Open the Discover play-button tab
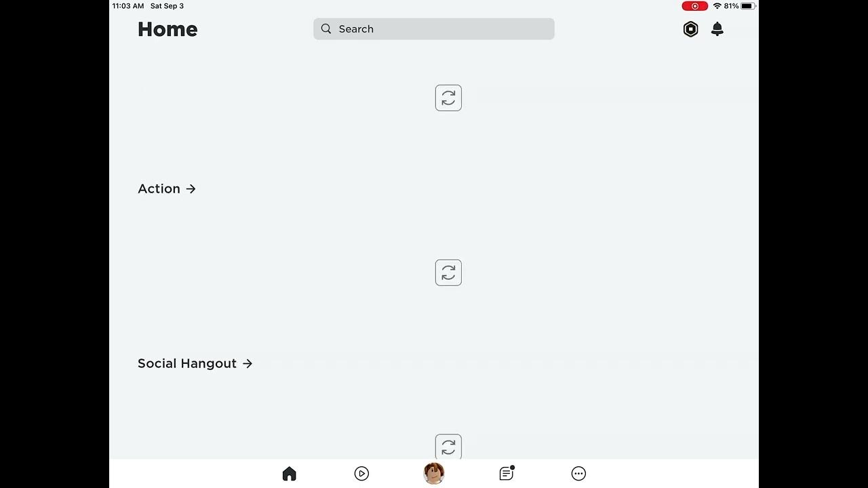 point(361,474)
